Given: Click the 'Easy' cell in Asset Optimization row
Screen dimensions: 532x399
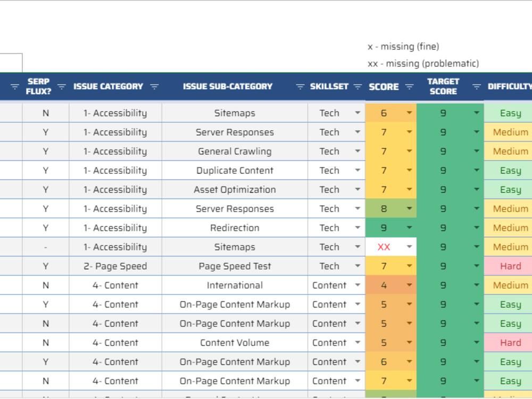Looking at the screenshot, I should pyautogui.click(x=508, y=190).
